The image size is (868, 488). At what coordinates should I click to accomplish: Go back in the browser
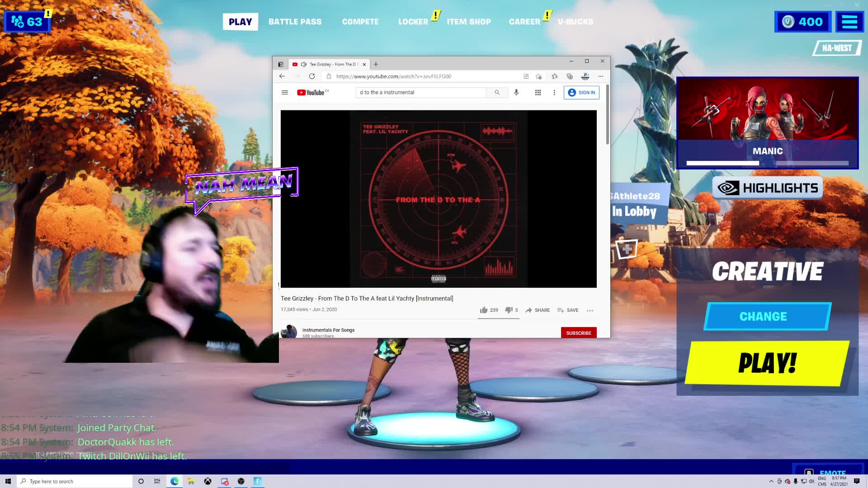[282, 76]
